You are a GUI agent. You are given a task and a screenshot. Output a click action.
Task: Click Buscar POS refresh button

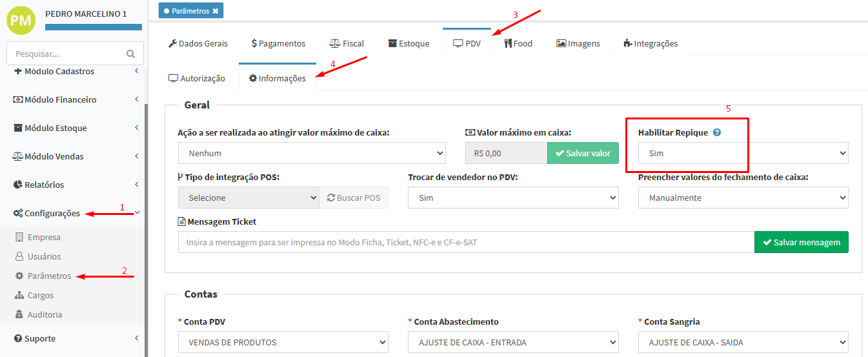point(354,198)
